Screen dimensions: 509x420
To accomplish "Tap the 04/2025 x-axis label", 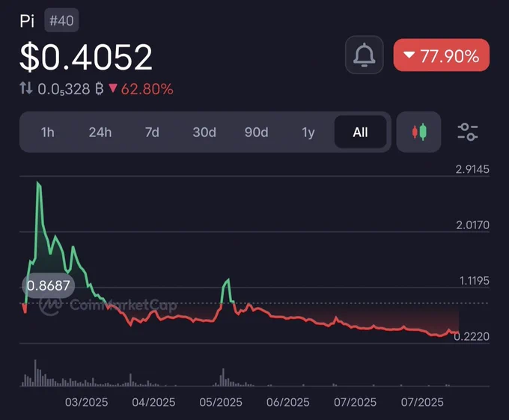I will [153, 402].
